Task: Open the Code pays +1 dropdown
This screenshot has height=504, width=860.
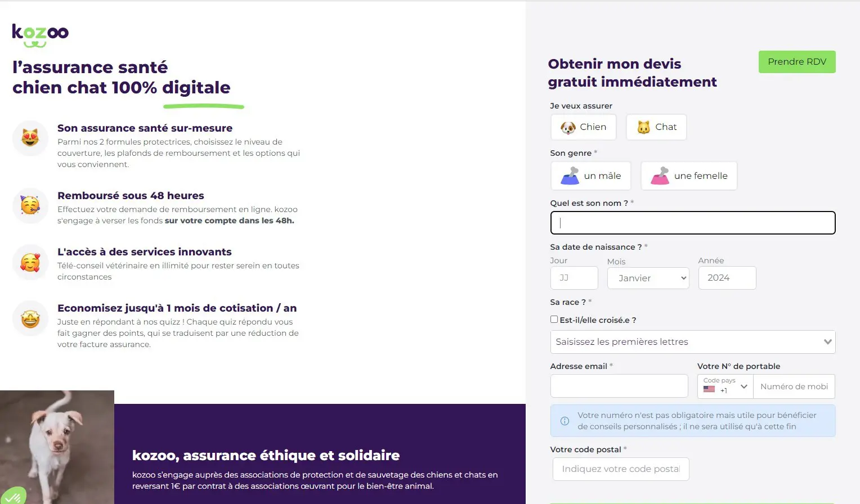Action: (x=725, y=386)
